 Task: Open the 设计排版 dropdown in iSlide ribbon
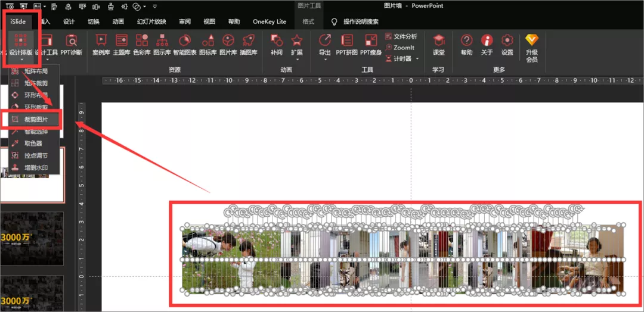point(20,48)
